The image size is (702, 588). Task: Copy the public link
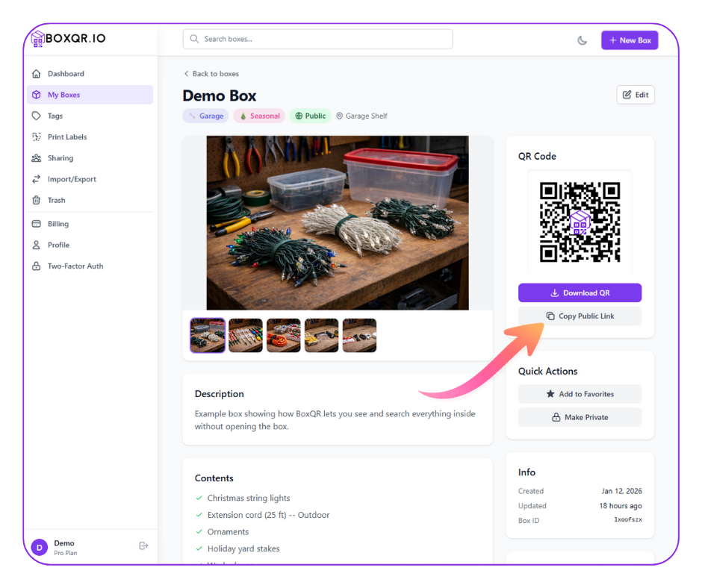pos(580,316)
